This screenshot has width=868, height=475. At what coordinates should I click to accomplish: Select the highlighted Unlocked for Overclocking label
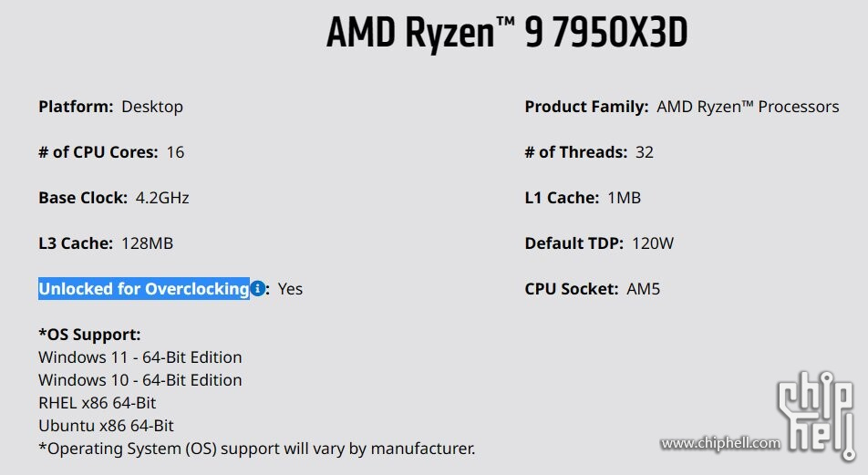pos(144,289)
